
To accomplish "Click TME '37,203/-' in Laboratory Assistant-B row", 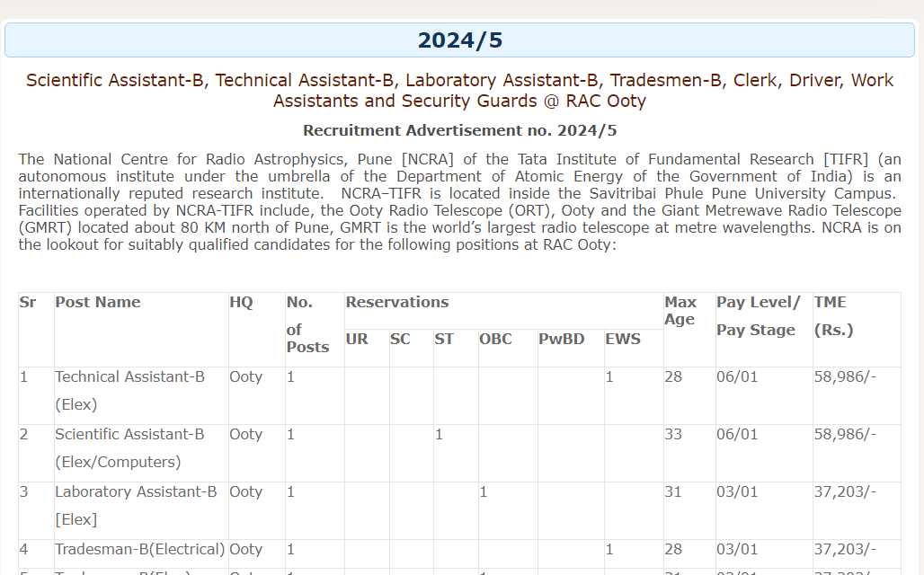I will tap(845, 491).
